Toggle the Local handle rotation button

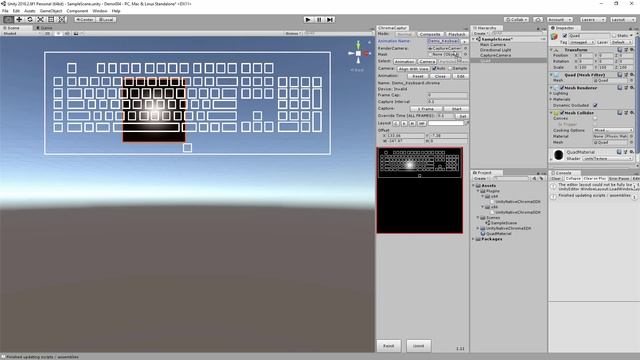point(106,20)
